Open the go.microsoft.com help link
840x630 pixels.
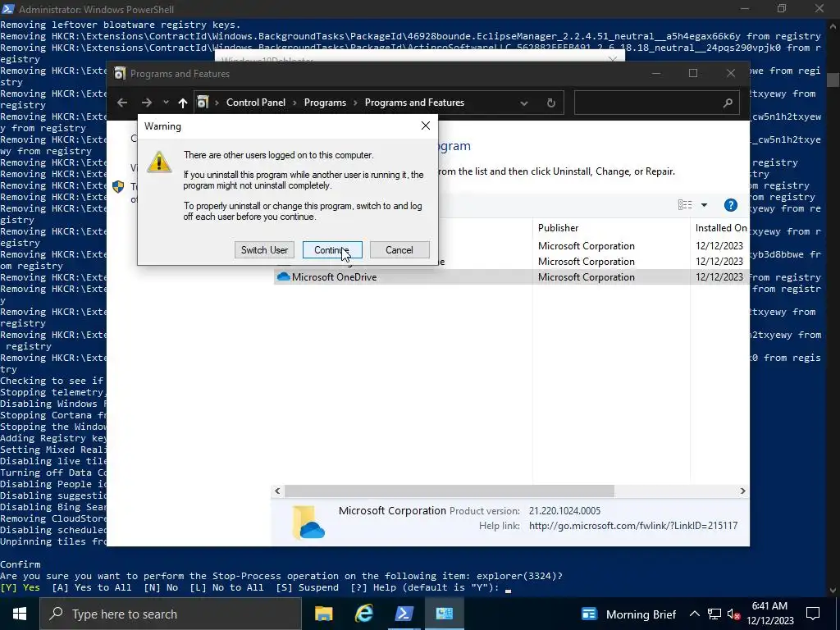point(633,526)
